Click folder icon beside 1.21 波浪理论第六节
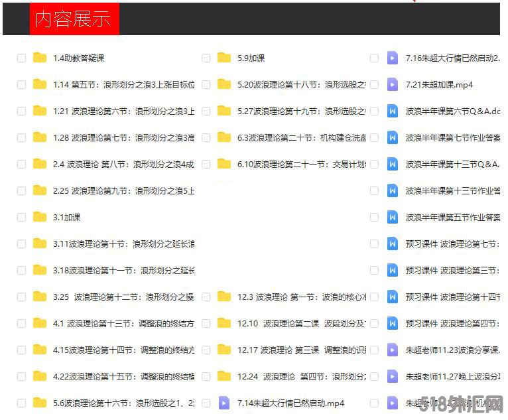 (40, 111)
